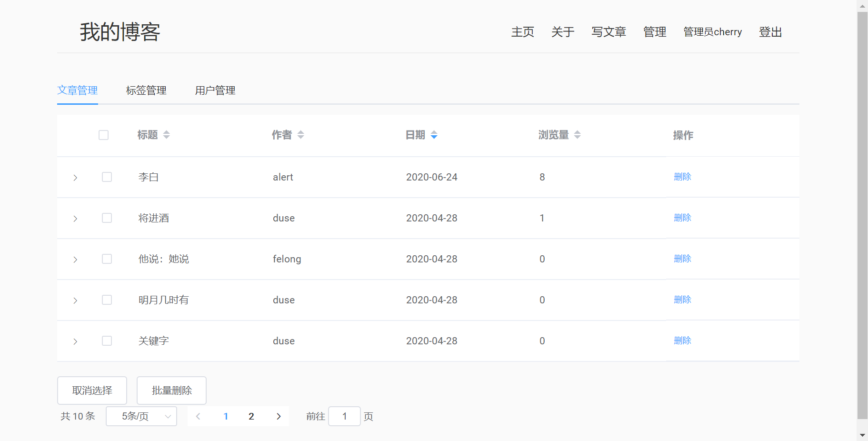
Task: Click the 批量删除 button
Action: (x=171, y=391)
